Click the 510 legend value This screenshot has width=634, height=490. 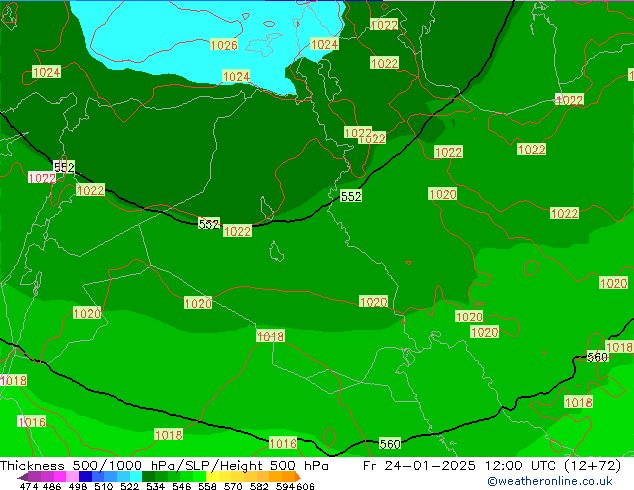[x=104, y=486]
